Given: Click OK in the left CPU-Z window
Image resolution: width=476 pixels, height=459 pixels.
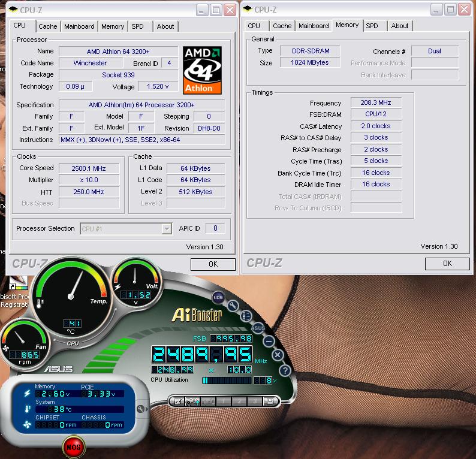Looking at the screenshot, I should point(213,264).
